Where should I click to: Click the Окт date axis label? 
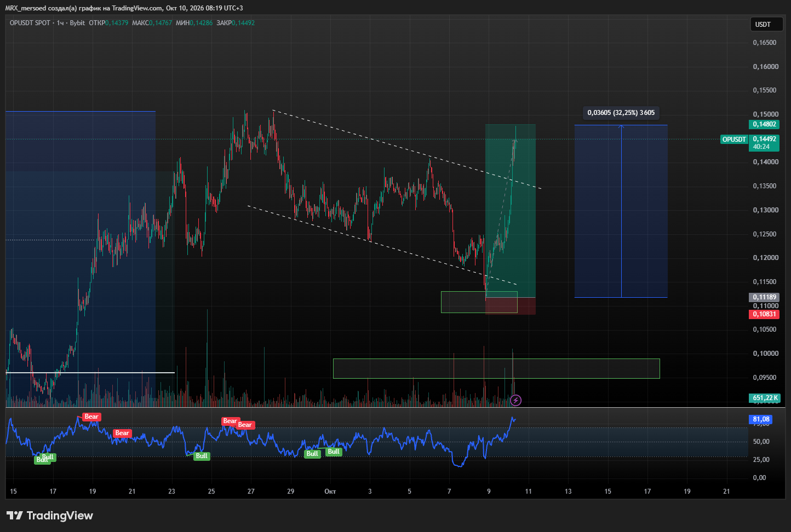click(330, 491)
